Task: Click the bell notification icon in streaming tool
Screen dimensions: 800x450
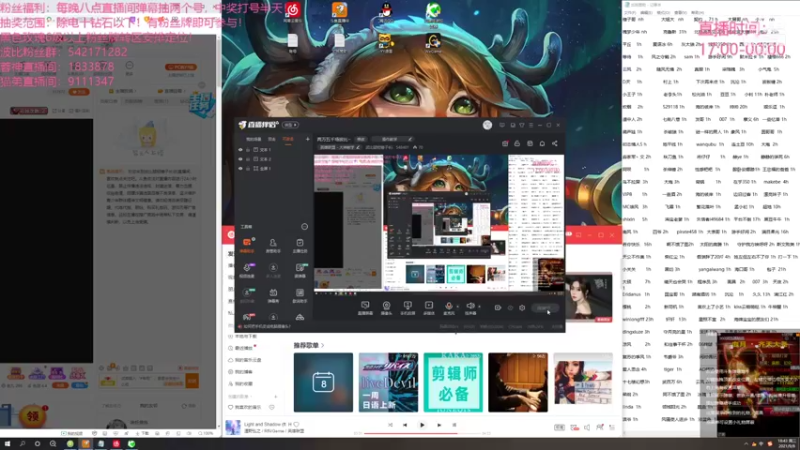Action: tap(542, 144)
